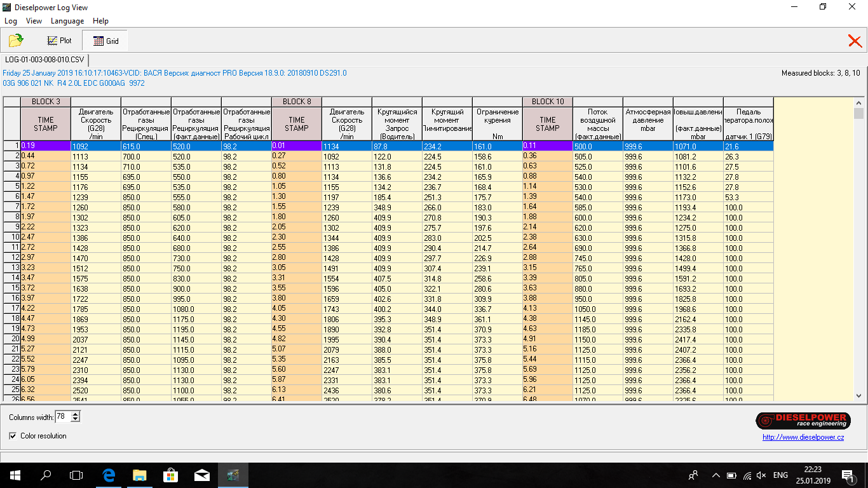Image resolution: width=868 pixels, height=488 pixels.
Task: Open Windows Task View
Action: click(x=76, y=475)
